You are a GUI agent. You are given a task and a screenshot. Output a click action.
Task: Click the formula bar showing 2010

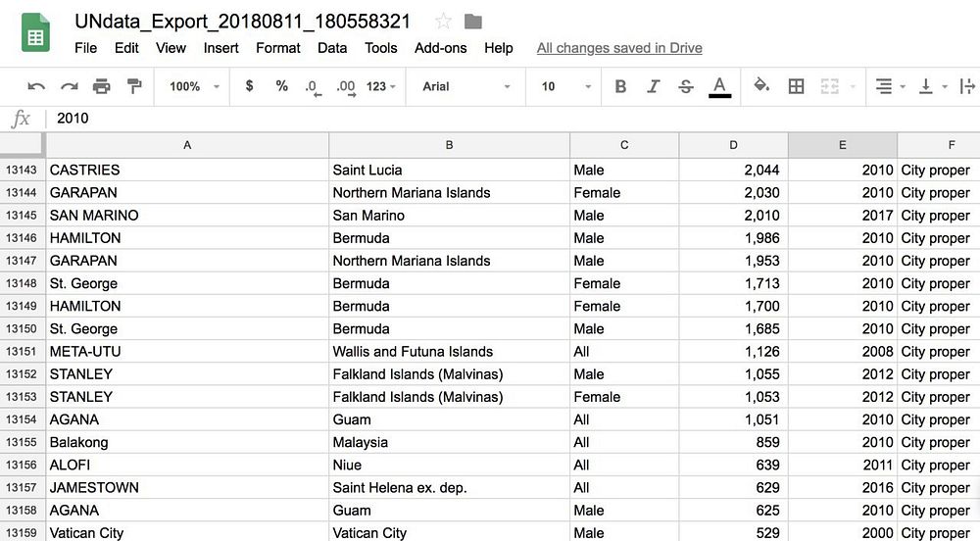click(513, 118)
